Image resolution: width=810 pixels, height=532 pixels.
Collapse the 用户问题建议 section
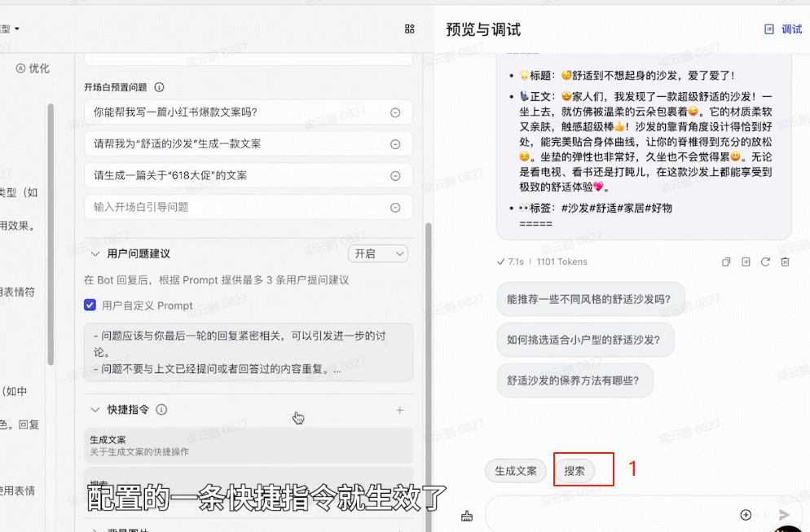pos(95,253)
